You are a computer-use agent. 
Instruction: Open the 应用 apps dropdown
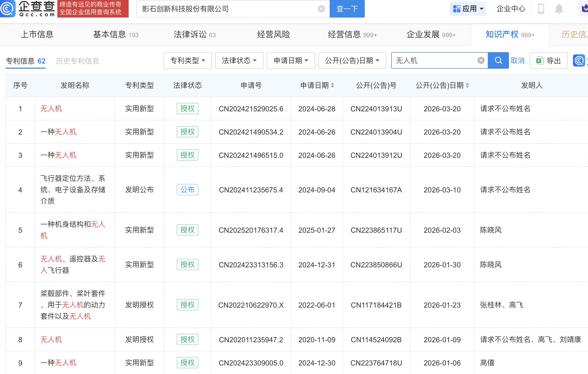[468, 9]
